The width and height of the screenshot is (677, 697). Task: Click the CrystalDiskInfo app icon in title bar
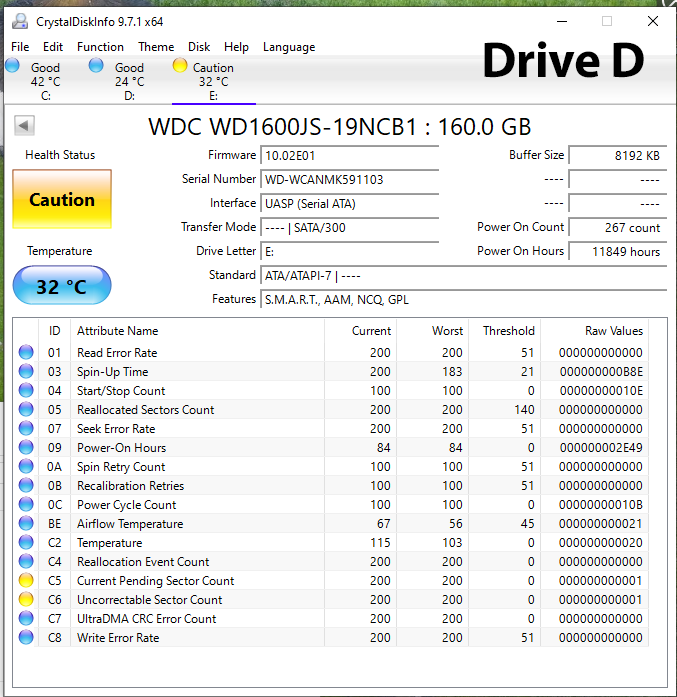(x=20, y=21)
